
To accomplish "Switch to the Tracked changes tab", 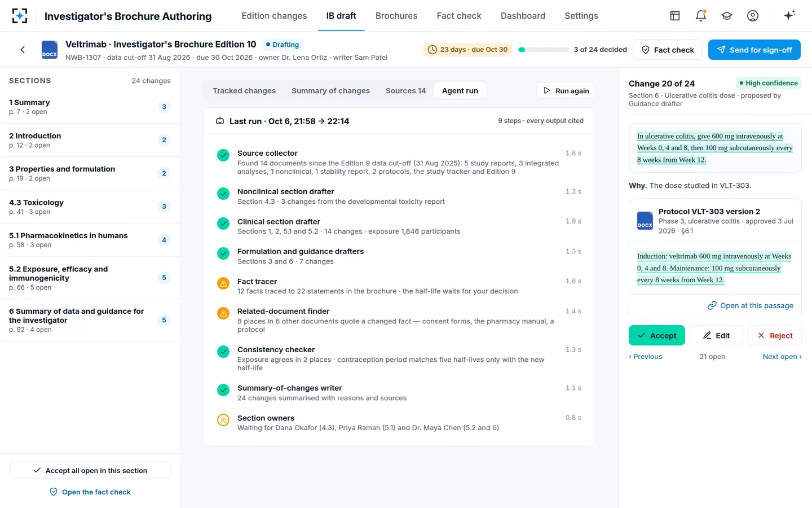I will point(244,91).
